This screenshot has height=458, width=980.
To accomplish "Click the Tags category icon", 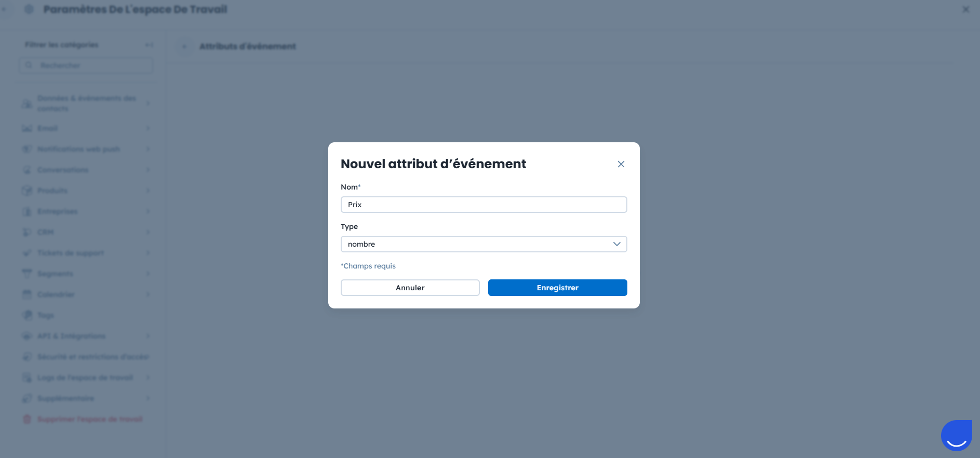I will coord(27,315).
